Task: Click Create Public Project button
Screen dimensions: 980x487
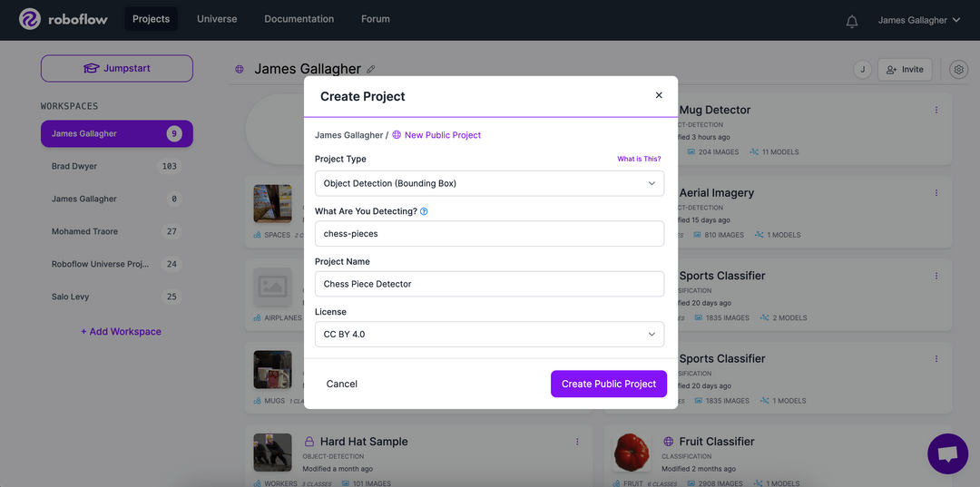Action: [609, 384]
